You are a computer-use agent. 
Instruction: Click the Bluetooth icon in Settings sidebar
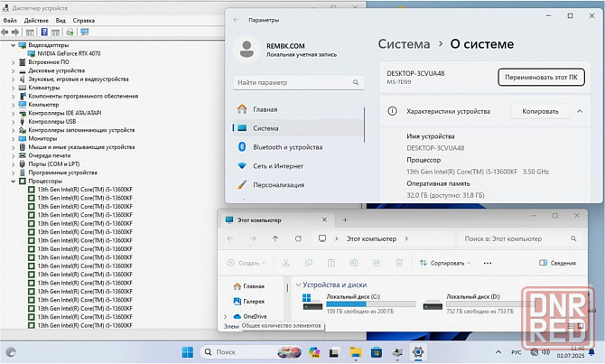242,147
